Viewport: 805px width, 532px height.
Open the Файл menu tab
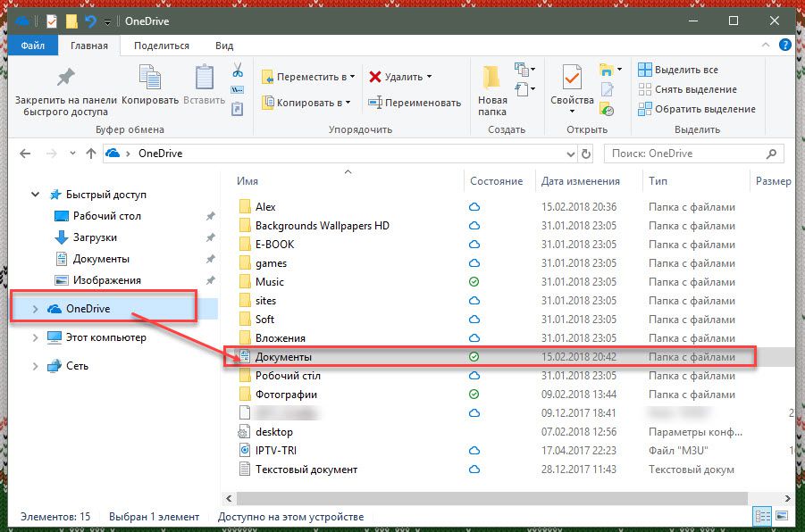pos(33,46)
